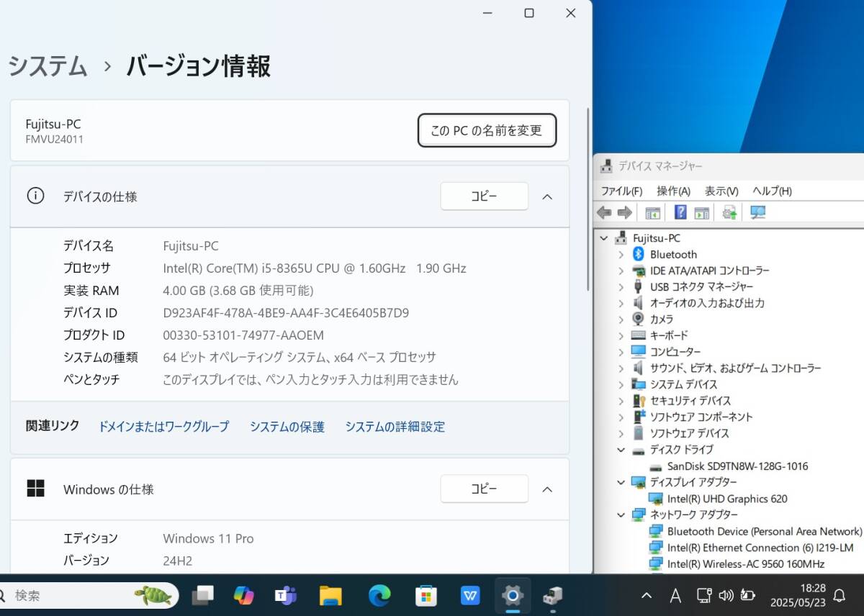Click the Settings gear icon on the taskbar
Image resolution: width=864 pixels, height=616 pixels.
[512, 595]
